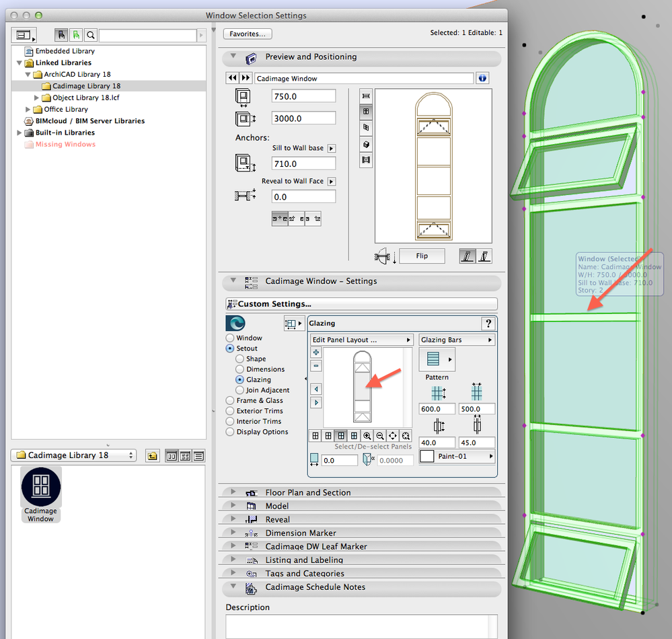Screen dimensions: 672x639
Task: Expand the Object Library 18.lcf tree item
Action: 38,98
